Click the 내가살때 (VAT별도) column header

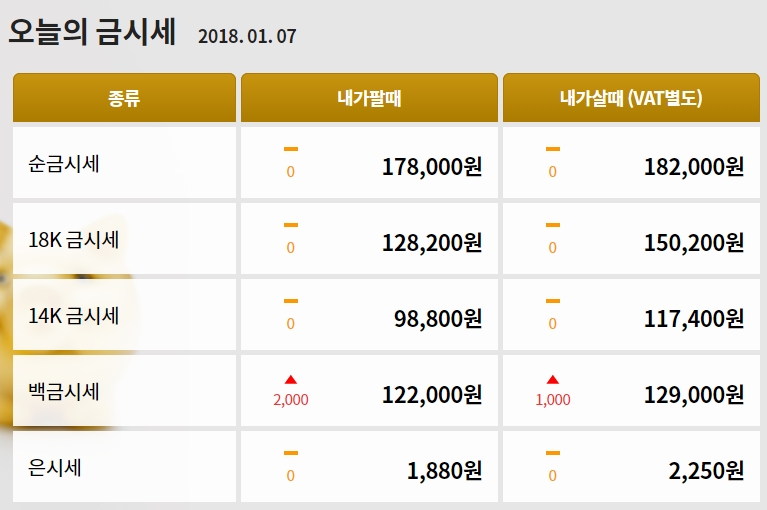631,98
